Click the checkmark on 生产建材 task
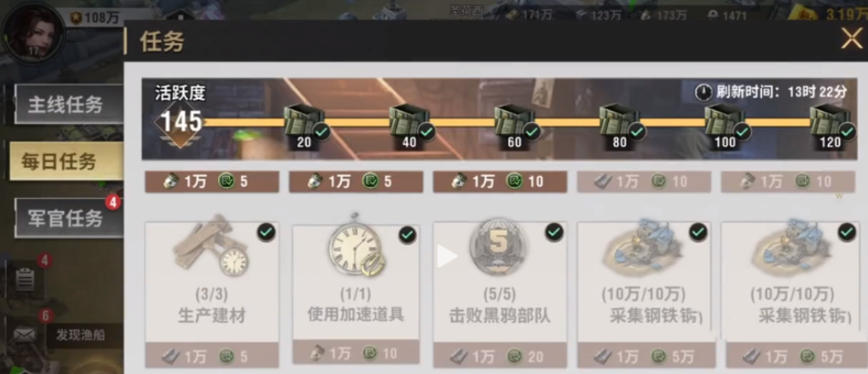 coord(267,233)
